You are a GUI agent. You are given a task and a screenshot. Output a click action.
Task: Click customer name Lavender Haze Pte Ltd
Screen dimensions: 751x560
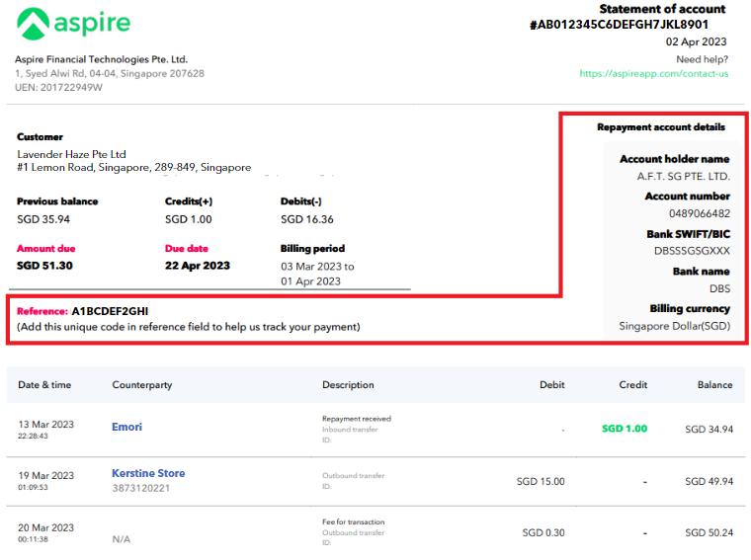click(x=71, y=155)
